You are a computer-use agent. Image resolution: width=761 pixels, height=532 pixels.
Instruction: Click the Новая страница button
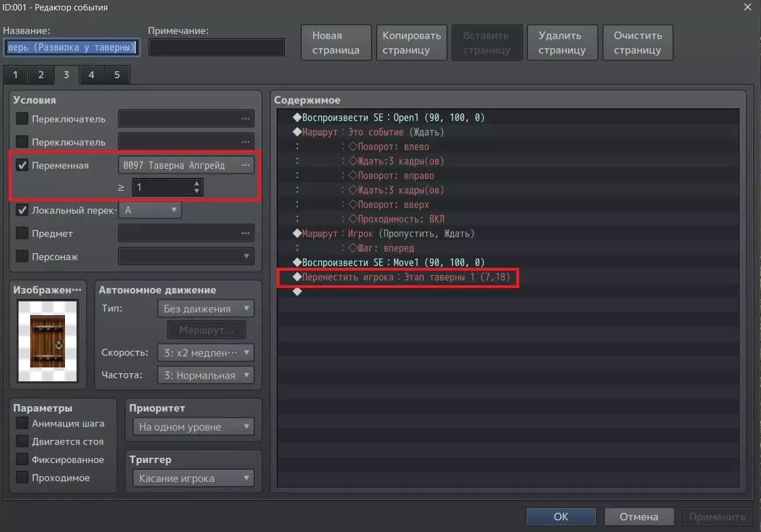[x=336, y=42]
